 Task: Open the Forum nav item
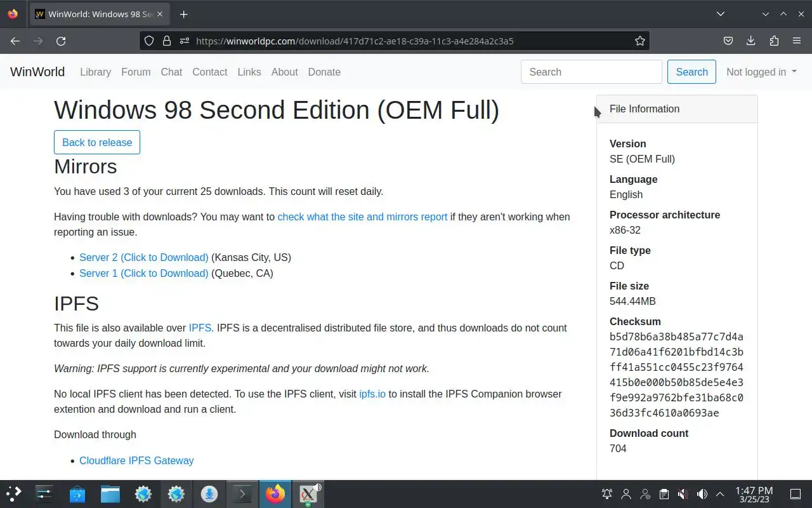pyautogui.click(x=136, y=72)
